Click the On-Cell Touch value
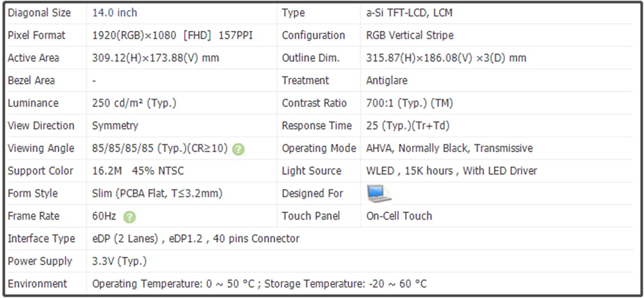Viewport: 644px width, 298px height. tap(399, 216)
